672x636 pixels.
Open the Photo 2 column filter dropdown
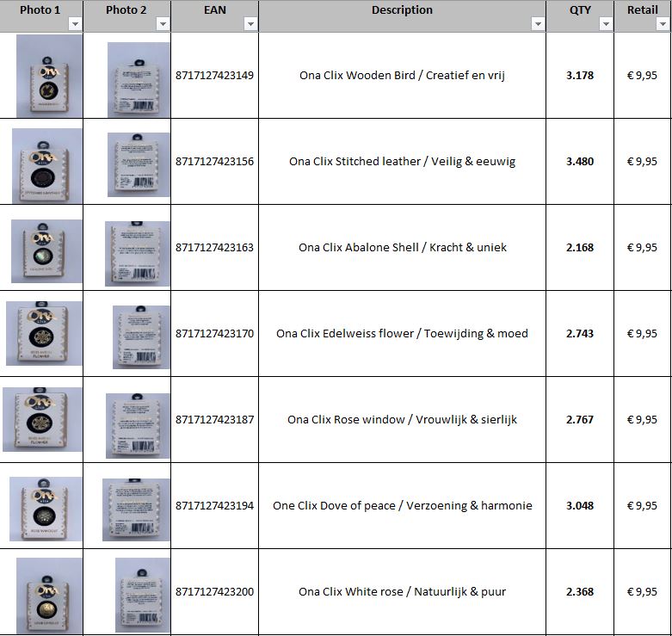(x=163, y=24)
